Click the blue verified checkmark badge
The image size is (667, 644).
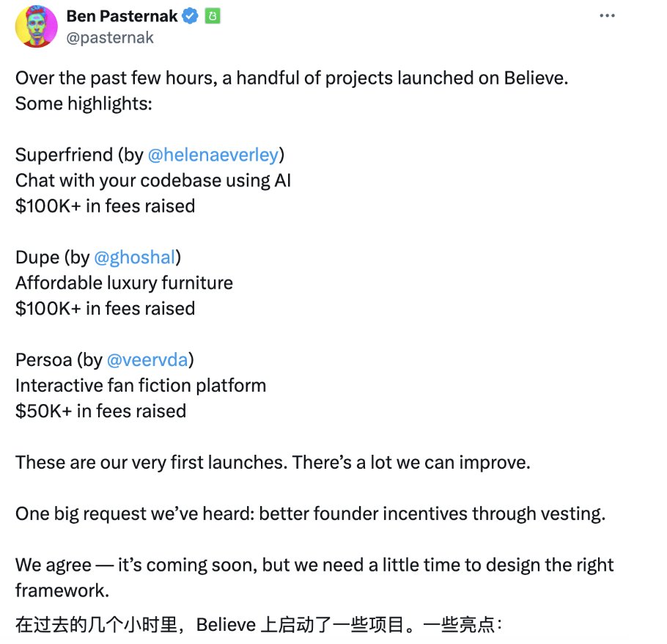[x=190, y=16]
